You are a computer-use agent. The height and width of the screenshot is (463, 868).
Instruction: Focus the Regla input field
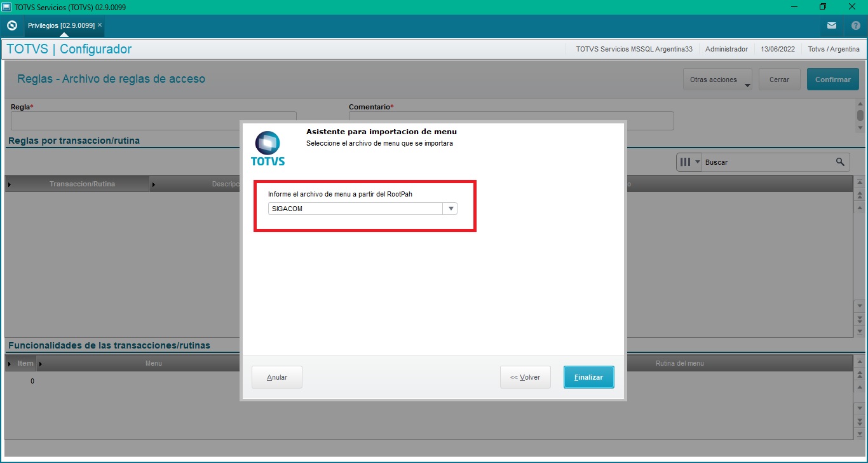click(x=153, y=121)
